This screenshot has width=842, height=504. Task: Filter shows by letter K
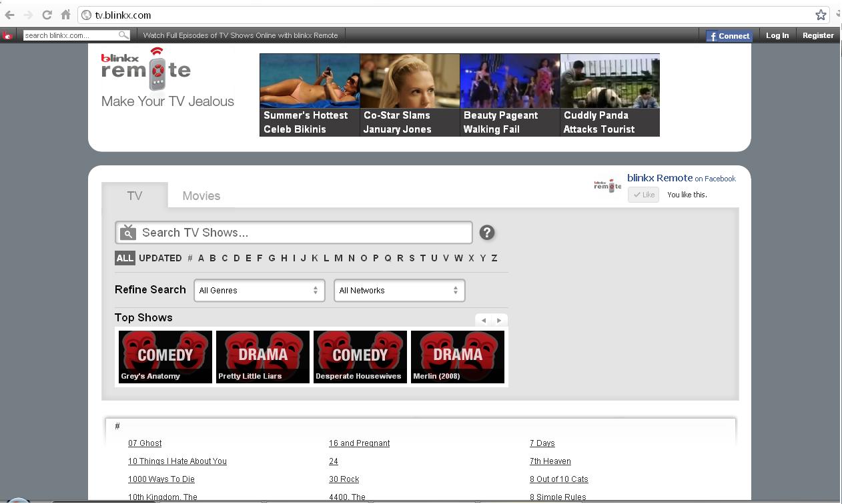click(x=315, y=258)
